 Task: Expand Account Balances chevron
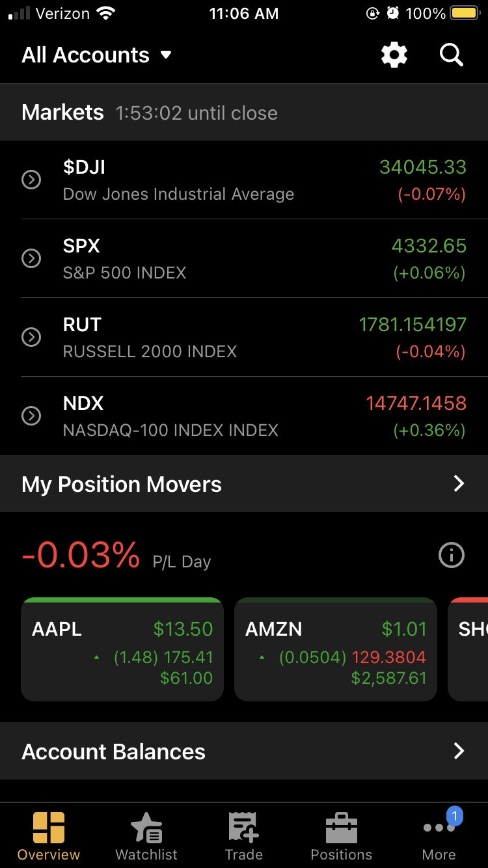point(459,751)
